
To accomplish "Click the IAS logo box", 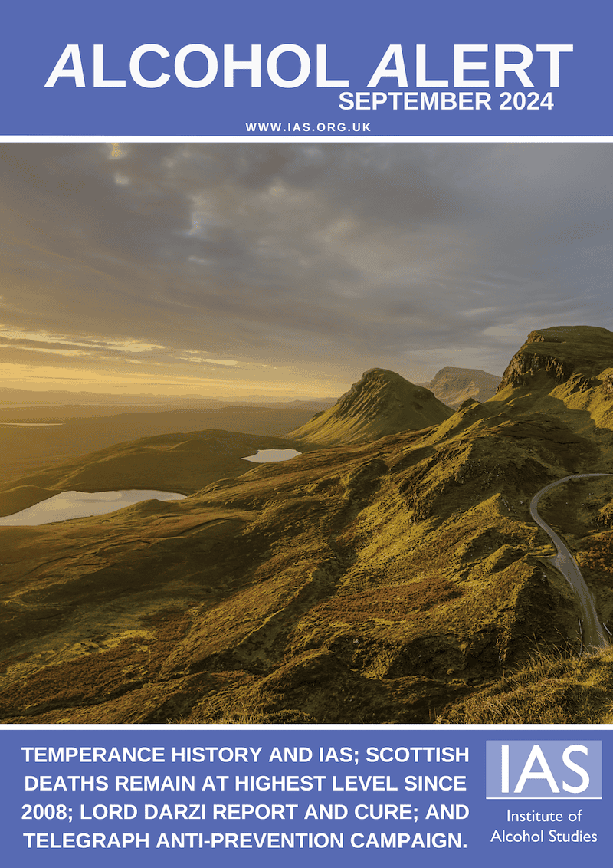I will (543, 768).
